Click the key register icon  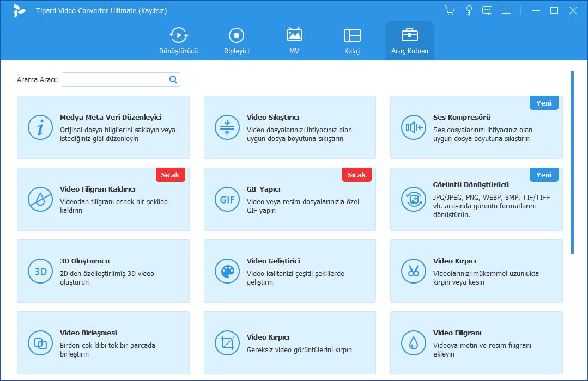[x=469, y=10]
